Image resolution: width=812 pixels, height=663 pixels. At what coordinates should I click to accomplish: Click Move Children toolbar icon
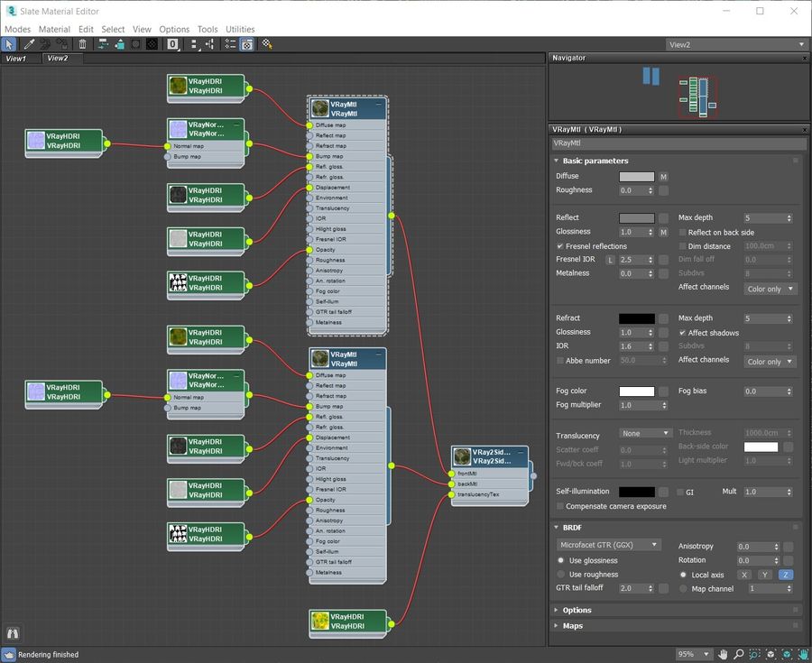point(103,44)
